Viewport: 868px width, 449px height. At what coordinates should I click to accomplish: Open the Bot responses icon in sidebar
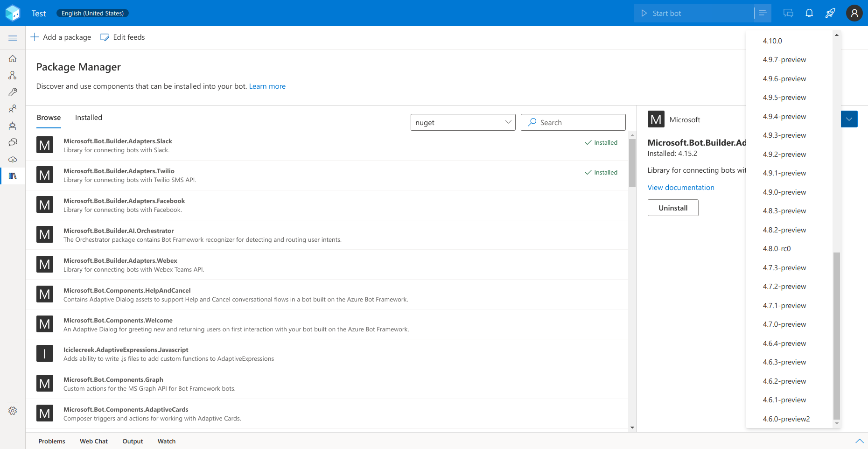(x=13, y=126)
